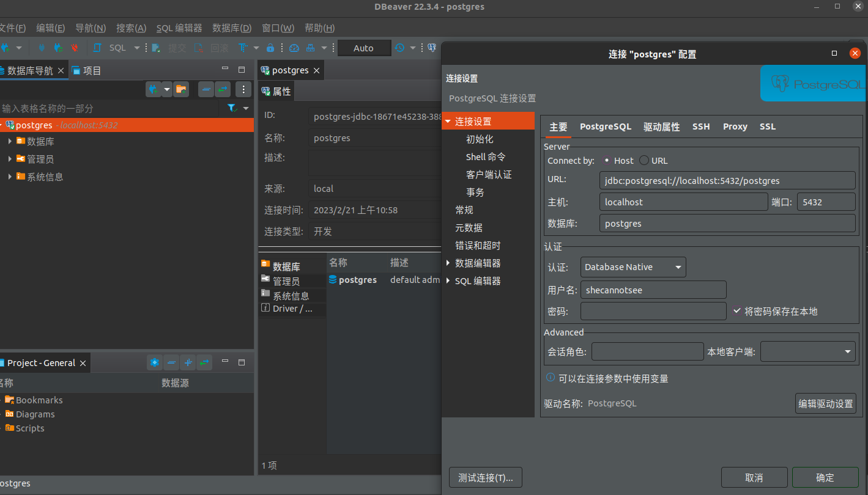Open dropdown arrow next to SQL button
Viewport: 868px width, 495px height.
point(136,48)
